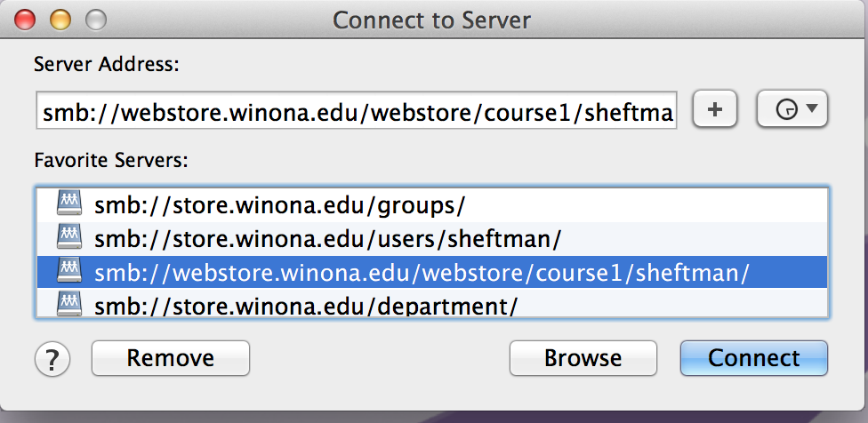
Task: Click the question mark help button
Action: point(52,359)
